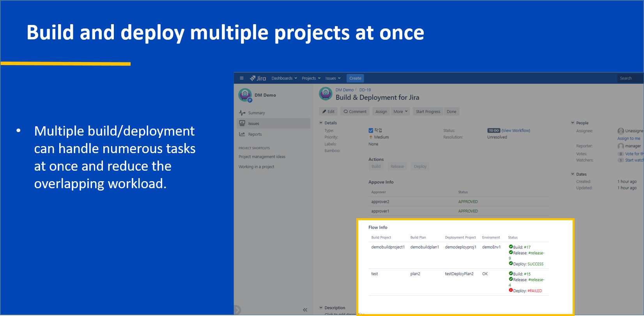The image size is (644, 316).
Task: Open the Projects dropdown menu
Action: (x=311, y=78)
